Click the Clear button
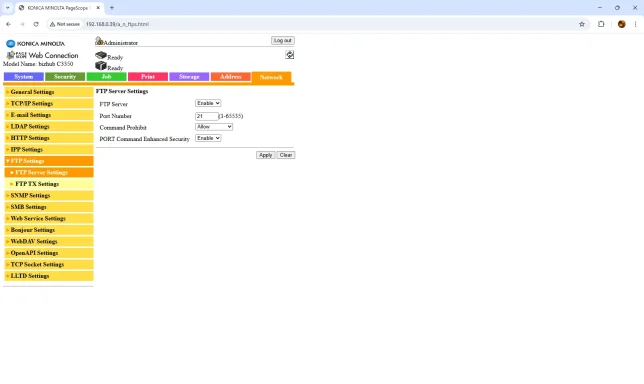644x384 pixels. tap(286, 155)
